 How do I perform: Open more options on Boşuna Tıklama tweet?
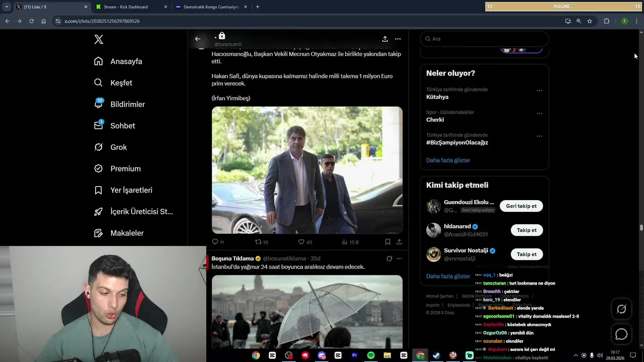[x=399, y=258]
